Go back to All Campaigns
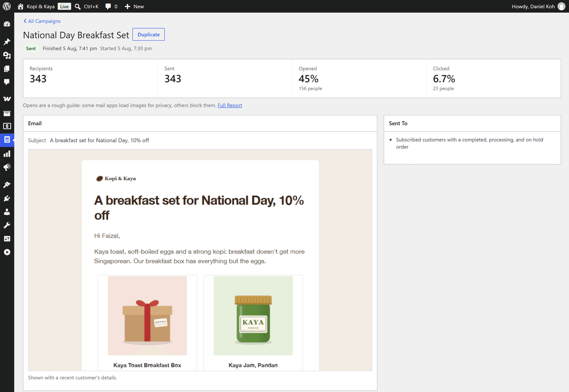 [42, 21]
